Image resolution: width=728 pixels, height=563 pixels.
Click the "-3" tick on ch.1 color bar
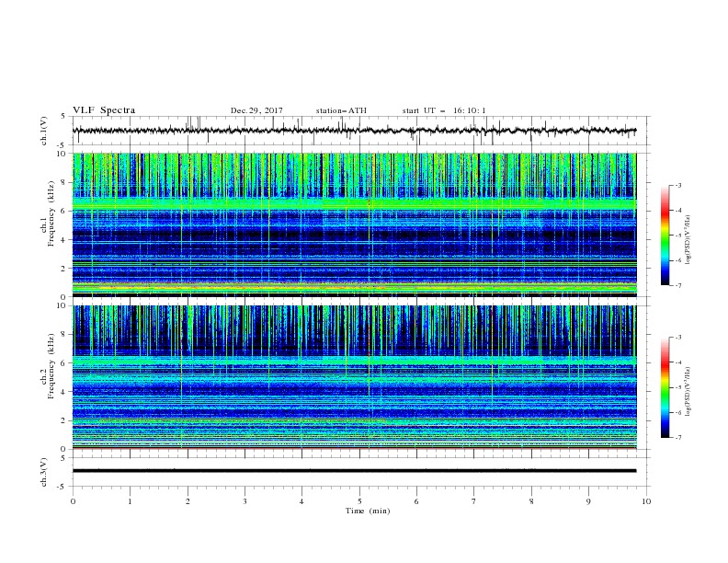[x=677, y=185]
